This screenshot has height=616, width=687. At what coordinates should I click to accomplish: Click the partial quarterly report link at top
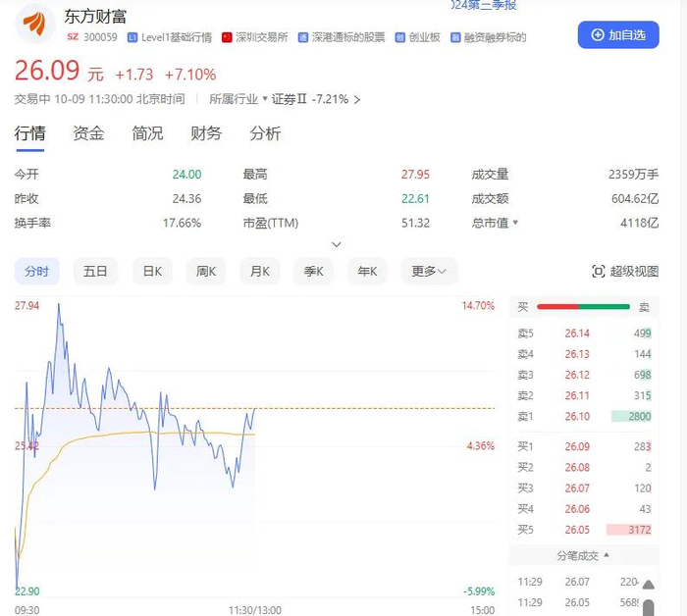coord(484,5)
